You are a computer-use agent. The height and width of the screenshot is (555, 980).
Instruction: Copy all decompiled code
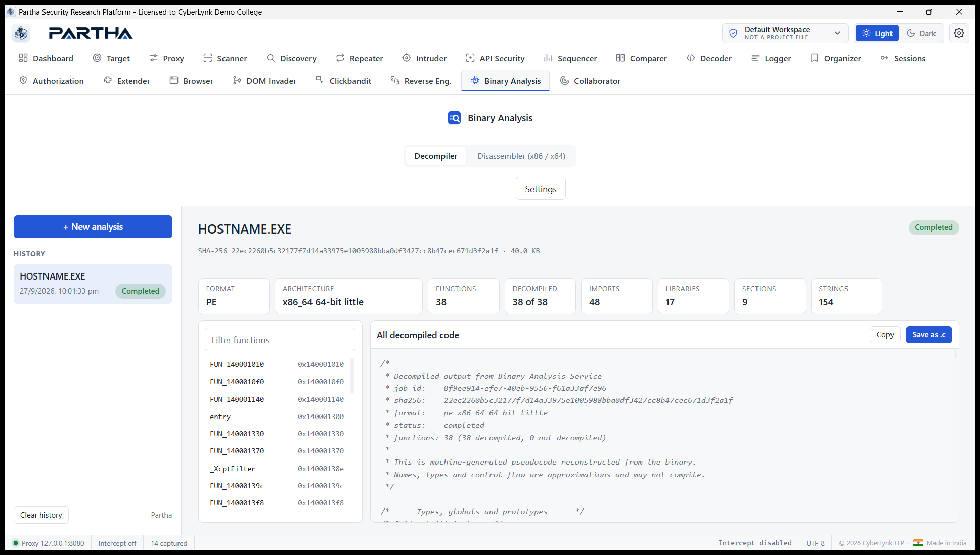click(885, 335)
